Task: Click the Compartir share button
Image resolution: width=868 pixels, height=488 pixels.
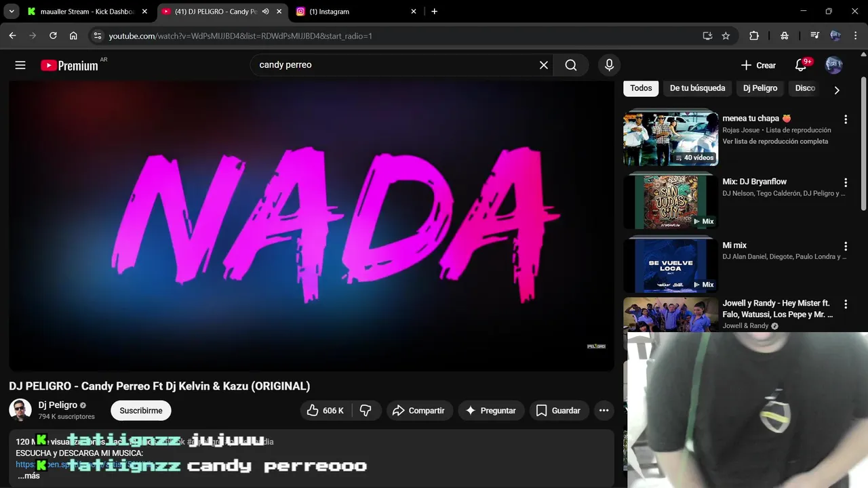Action: click(419, 411)
